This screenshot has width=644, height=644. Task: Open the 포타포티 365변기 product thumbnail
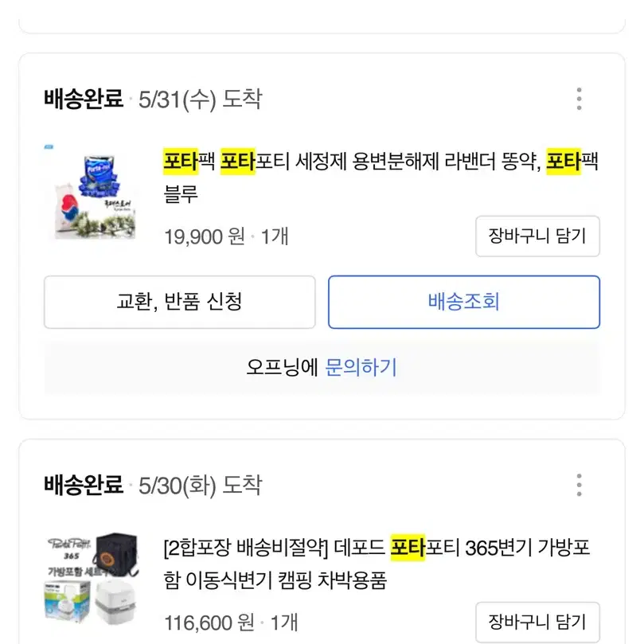tap(92, 579)
